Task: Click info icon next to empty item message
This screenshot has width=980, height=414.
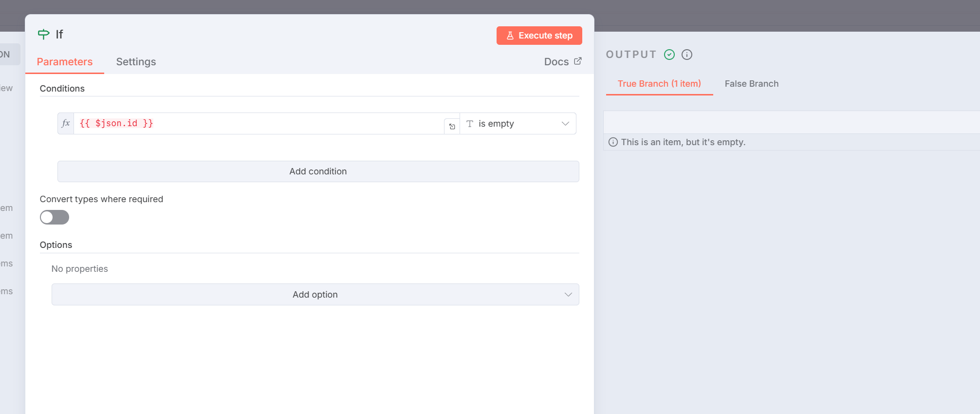Action: pyautogui.click(x=613, y=142)
